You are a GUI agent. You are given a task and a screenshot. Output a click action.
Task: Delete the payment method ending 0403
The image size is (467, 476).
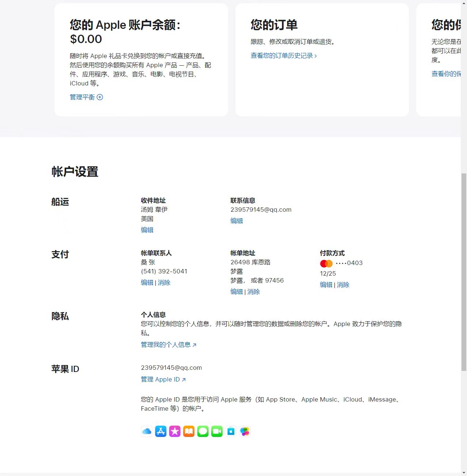pyautogui.click(x=343, y=285)
